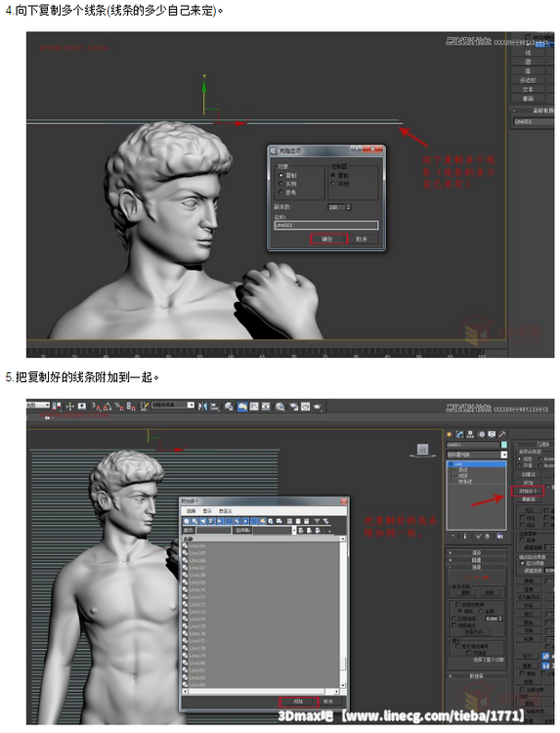This screenshot has height=733, width=560.
Task: Click vertical scrollbar of attach dialog list
Action: [x=343, y=613]
